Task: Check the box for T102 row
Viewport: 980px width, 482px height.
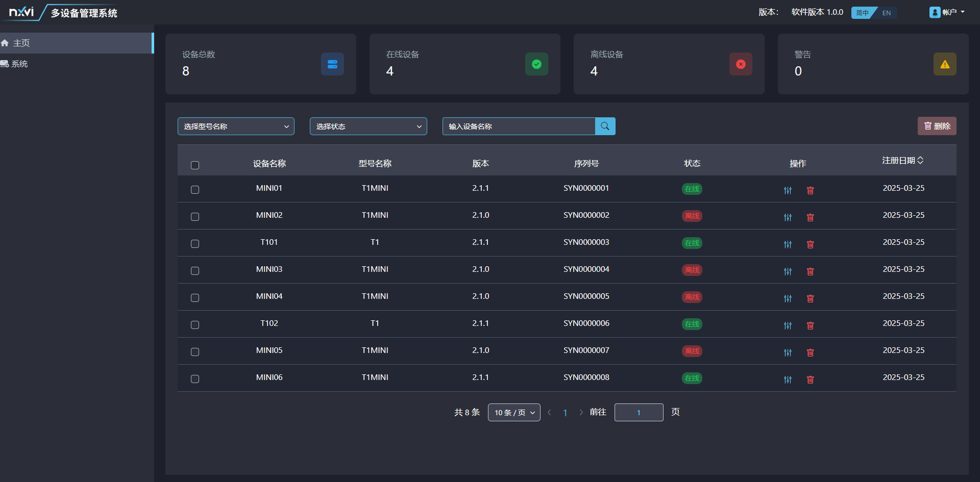Action: [x=195, y=325]
